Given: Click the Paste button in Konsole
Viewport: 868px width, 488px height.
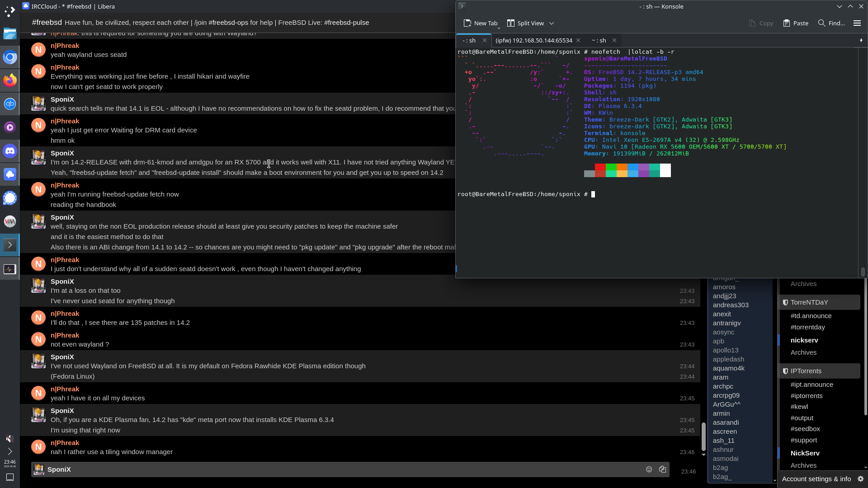Looking at the screenshot, I should coord(796,23).
